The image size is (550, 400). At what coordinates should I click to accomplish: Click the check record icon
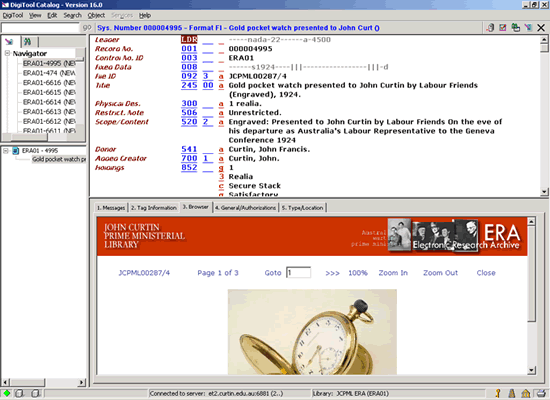click(x=503, y=27)
